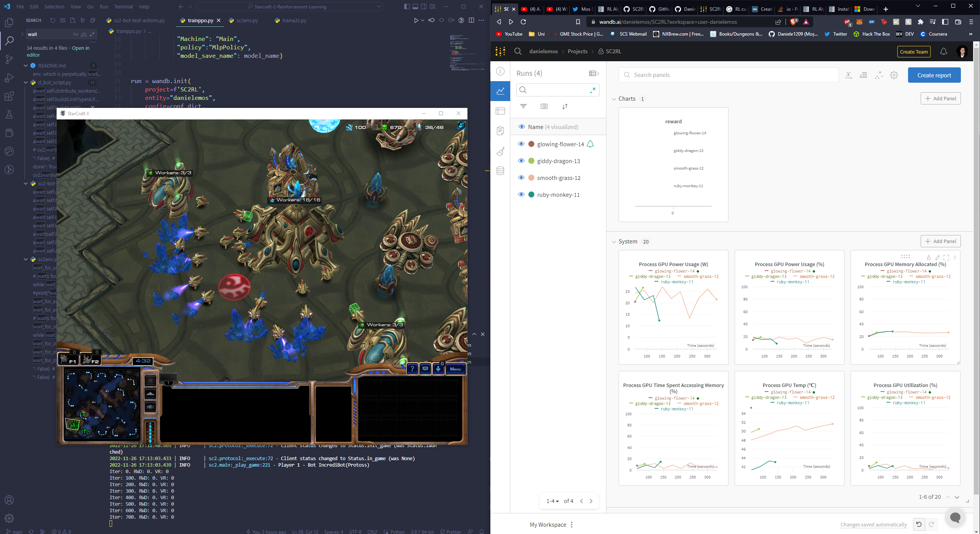Run Python file with the play icon

pos(416,20)
